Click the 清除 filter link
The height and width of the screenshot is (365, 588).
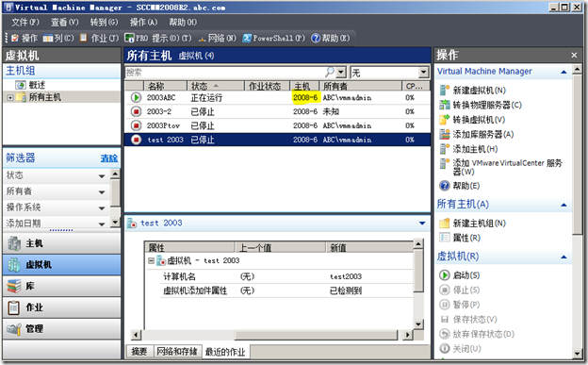pyautogui.click(x=109, y=158)
